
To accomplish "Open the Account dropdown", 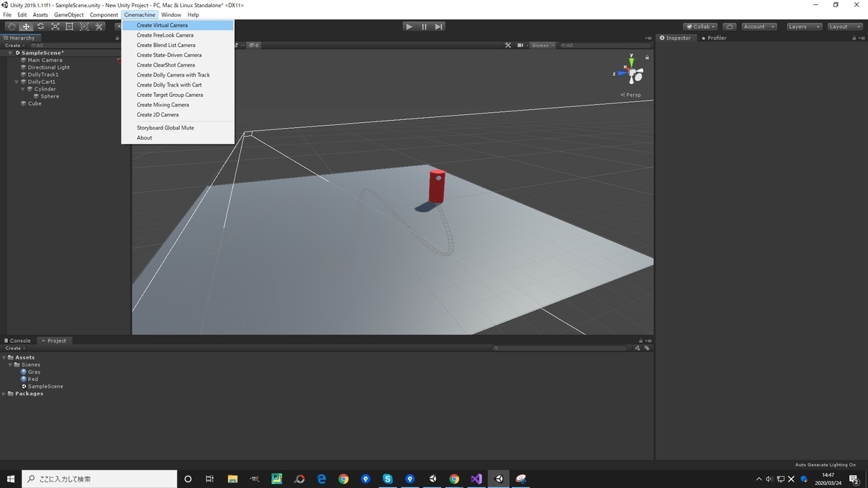I will pyautogui.click(x=758, y=27).
